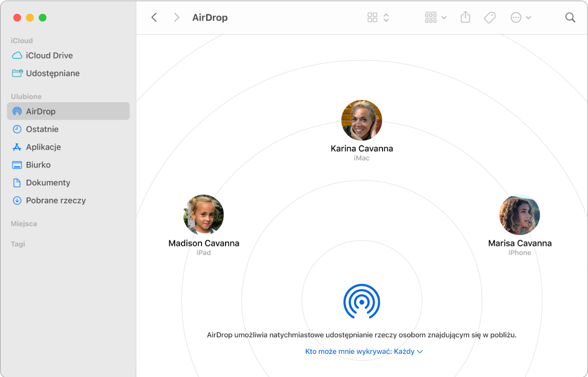Click the Madison Cavanna name label
588x377 pixels.
coord(204,243)
